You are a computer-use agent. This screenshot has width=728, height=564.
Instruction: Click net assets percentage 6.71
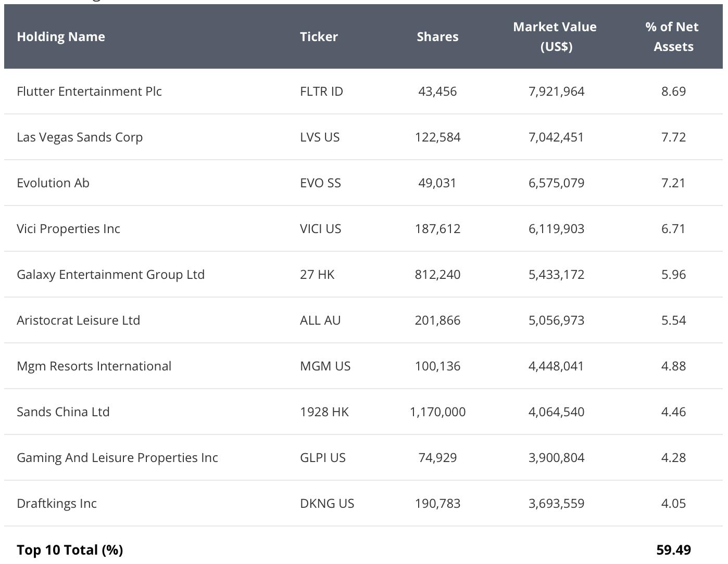click(673, 228)
